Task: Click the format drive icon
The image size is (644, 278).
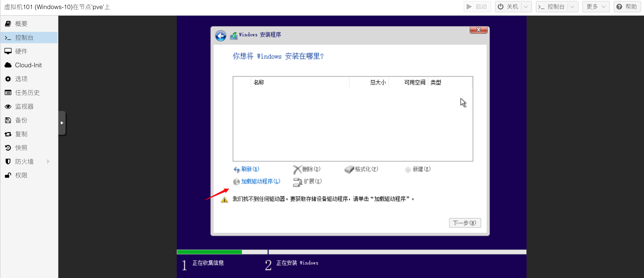Action: coord(349,170)
